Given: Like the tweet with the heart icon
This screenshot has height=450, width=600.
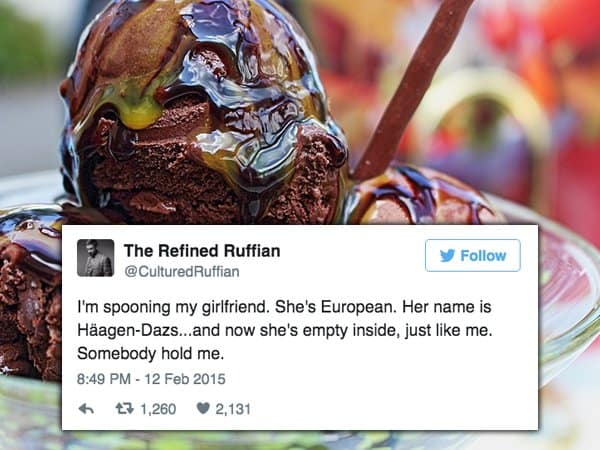Looking at the screenshot, I should [203, 408].
